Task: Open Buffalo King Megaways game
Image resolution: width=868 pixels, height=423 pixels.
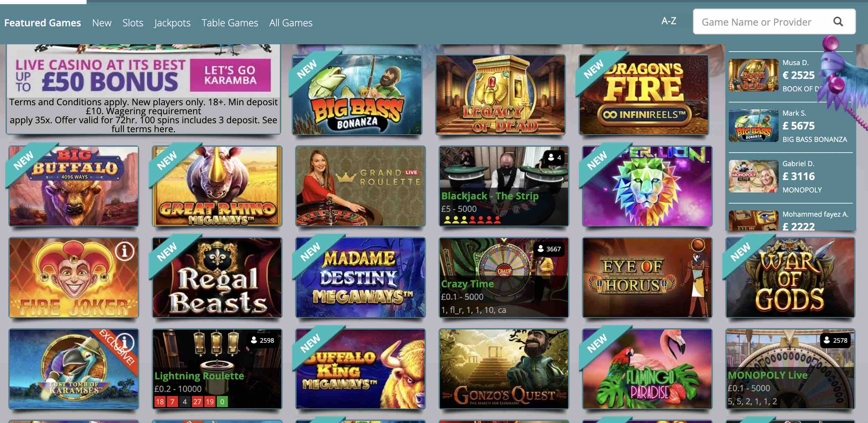Action: click(x=361, y=369)
